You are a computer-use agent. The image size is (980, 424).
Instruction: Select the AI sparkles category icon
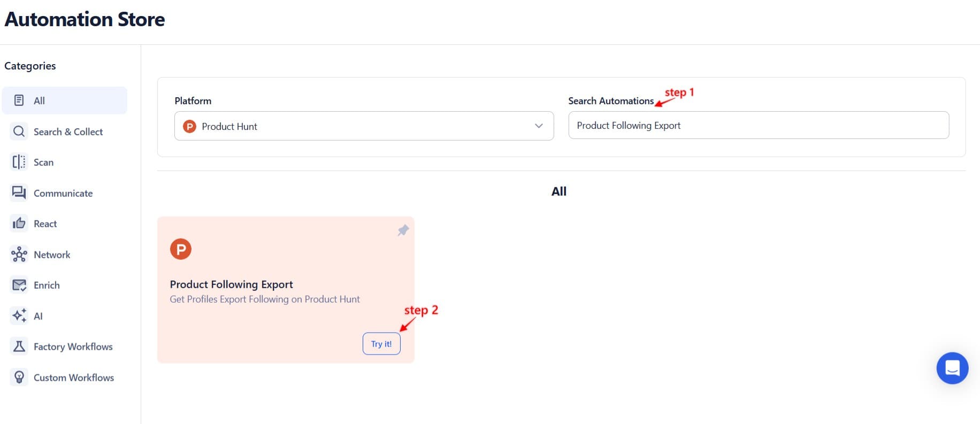click(x=19, y=316)
